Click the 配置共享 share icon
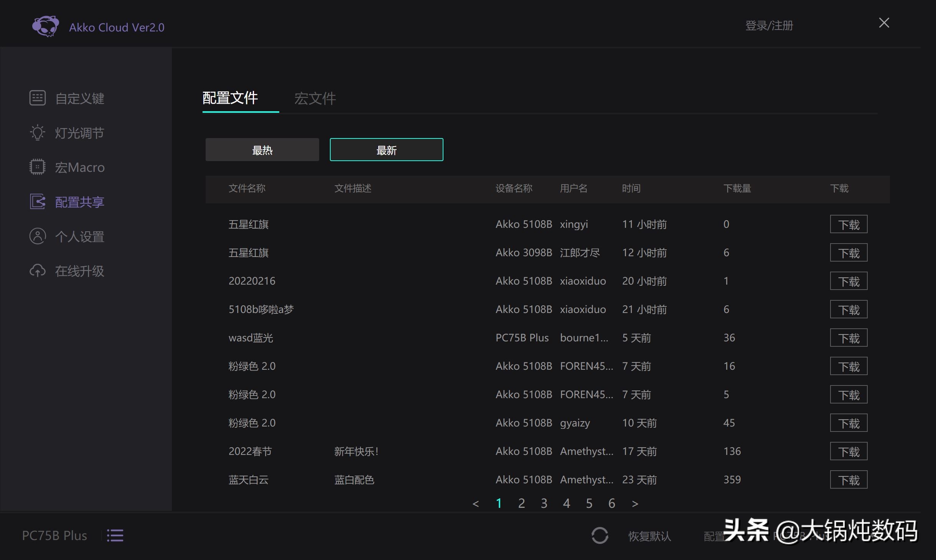Viewport: 936px width, 560px height. click(38, 201)
